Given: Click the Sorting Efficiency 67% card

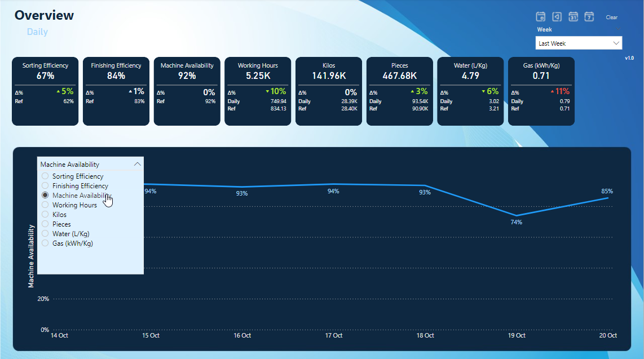Looking at the screenshot, I should (45, 91).
